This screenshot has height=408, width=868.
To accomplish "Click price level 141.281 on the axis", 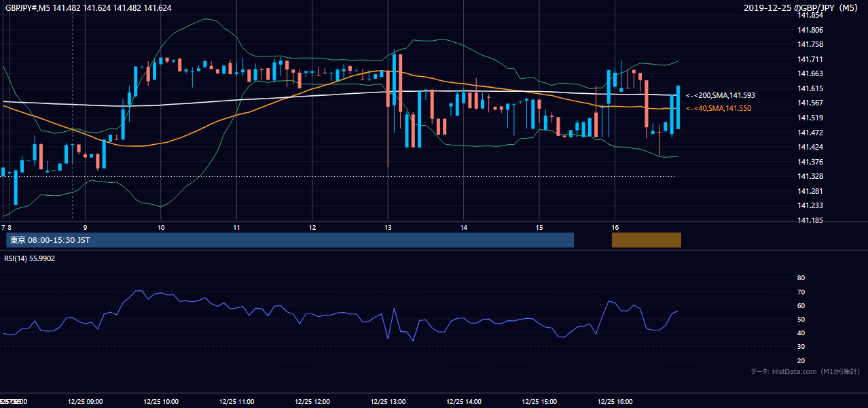I will coord(810,191).
